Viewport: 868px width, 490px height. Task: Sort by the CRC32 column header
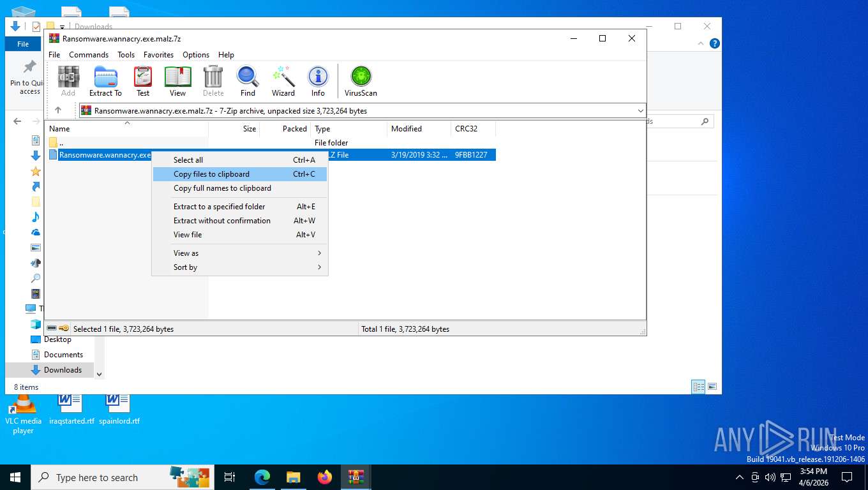tap(473, 129)
